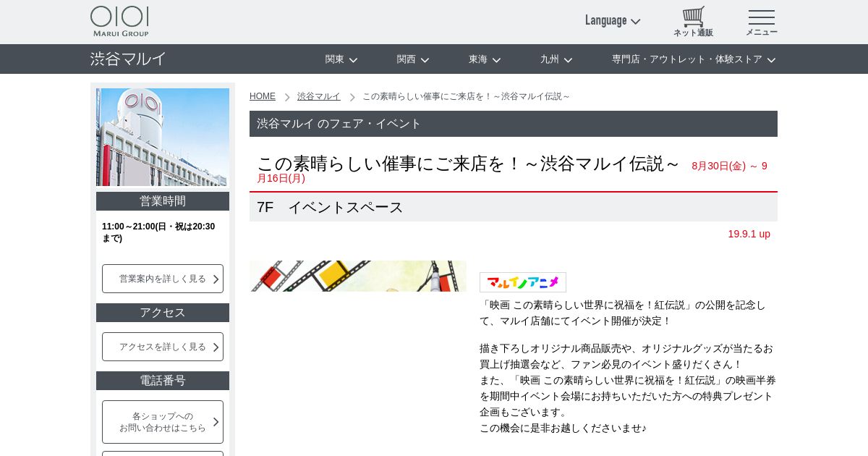
Task: Click the アクセス sidebar heading
Action: click(x=163, y=313)
